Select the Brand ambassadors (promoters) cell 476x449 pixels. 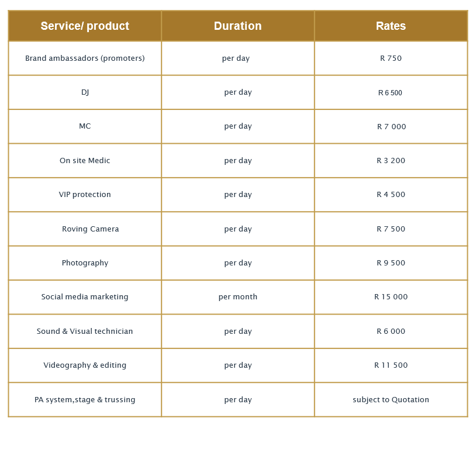(x=85, y=58)
